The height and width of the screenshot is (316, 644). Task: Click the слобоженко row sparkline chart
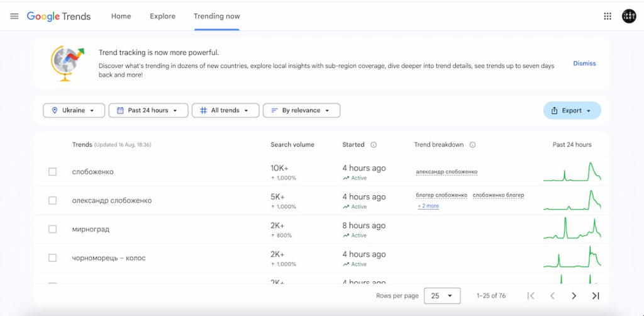point(572,172)
